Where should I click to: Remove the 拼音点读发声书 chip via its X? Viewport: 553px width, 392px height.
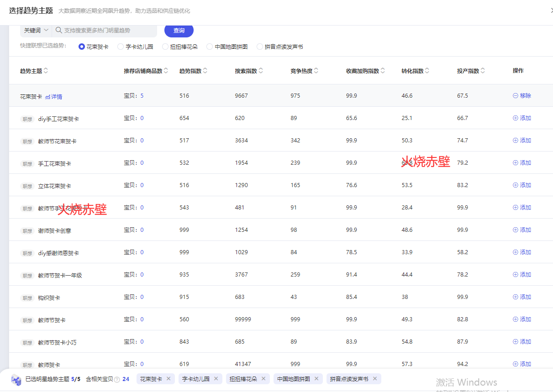click(375, 379)
